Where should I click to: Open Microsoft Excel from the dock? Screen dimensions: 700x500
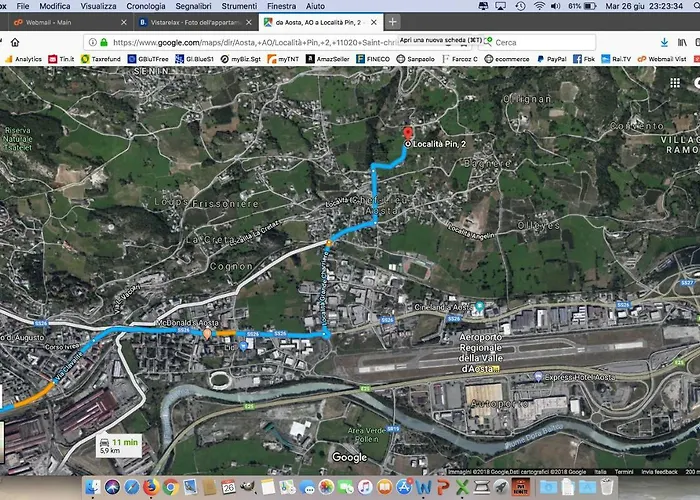coord(462,487)
